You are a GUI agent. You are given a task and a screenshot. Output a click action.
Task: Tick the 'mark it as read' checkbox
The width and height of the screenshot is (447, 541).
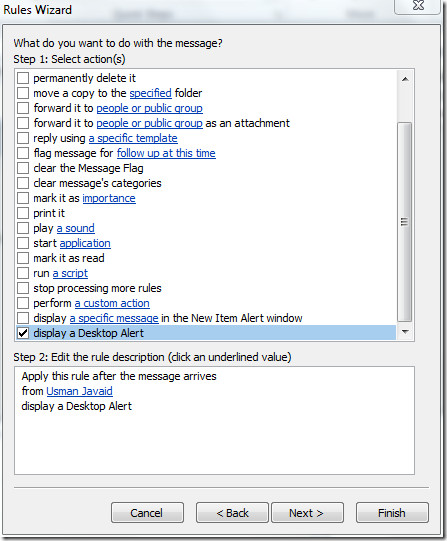point(23,258)
